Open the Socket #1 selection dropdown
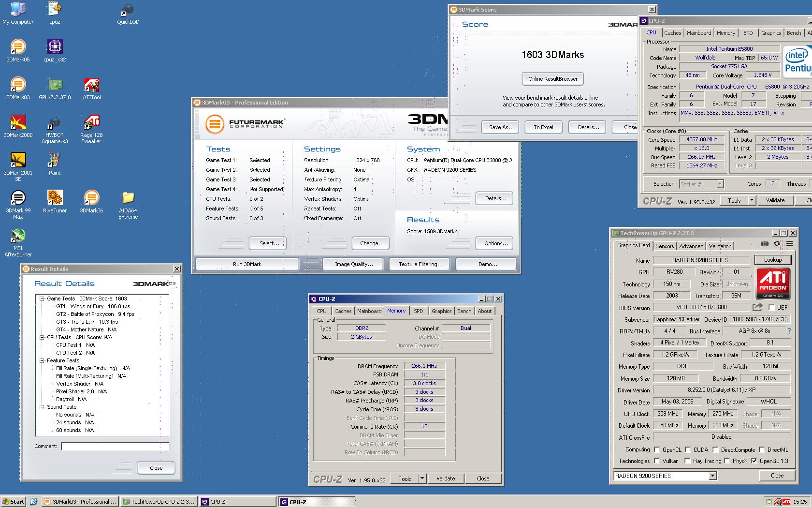The width and height of the screenshot is (812, 508). pos(720,184)
